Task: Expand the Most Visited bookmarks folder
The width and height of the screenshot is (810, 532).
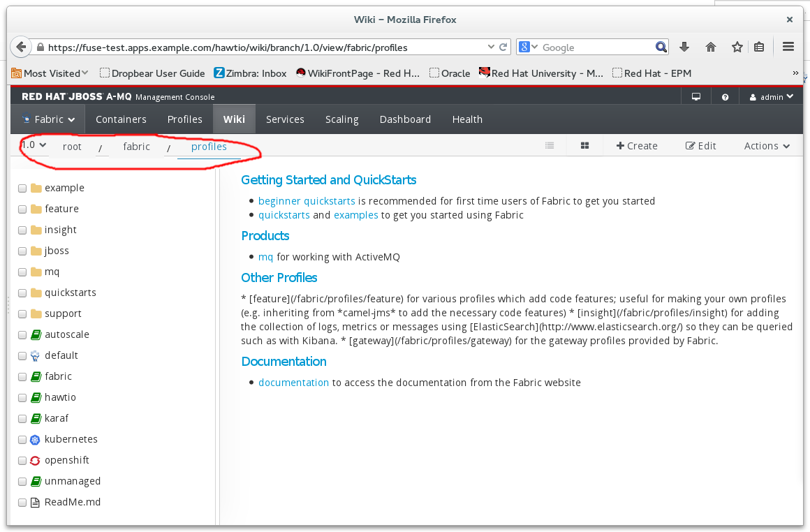Action: (50, 73)
